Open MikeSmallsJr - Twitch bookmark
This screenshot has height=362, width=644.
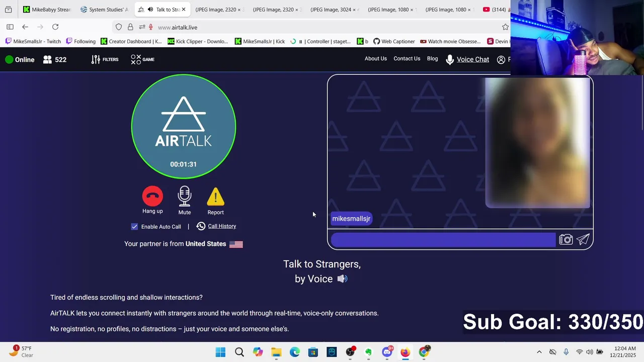point(33,41)
